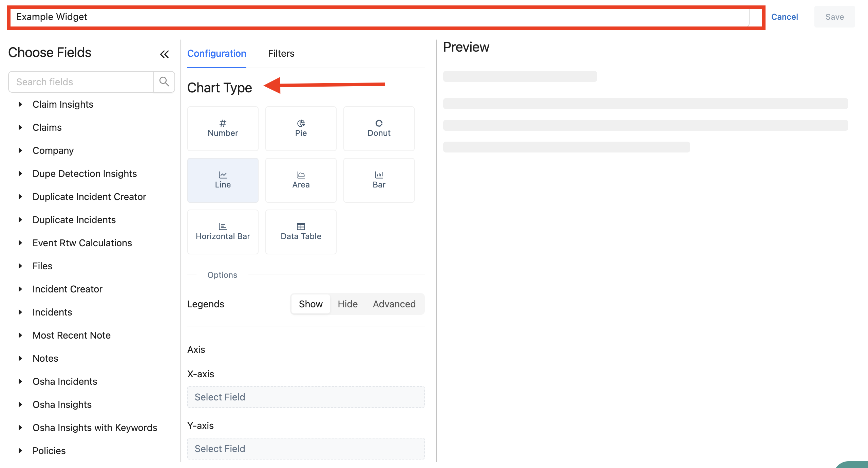Click the Most Recent Note label
Viewport: 868px width, 468px height.
72,335
